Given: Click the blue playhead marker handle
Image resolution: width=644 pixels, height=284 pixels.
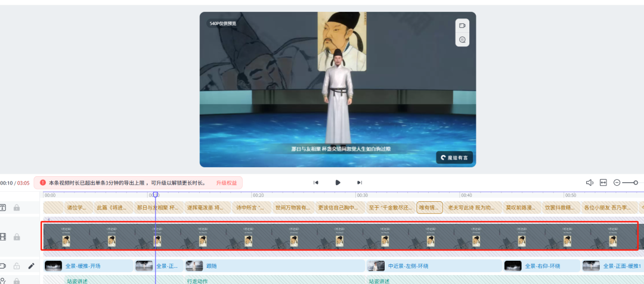Looking at the screenshot, I should click(x=155, y=195).
